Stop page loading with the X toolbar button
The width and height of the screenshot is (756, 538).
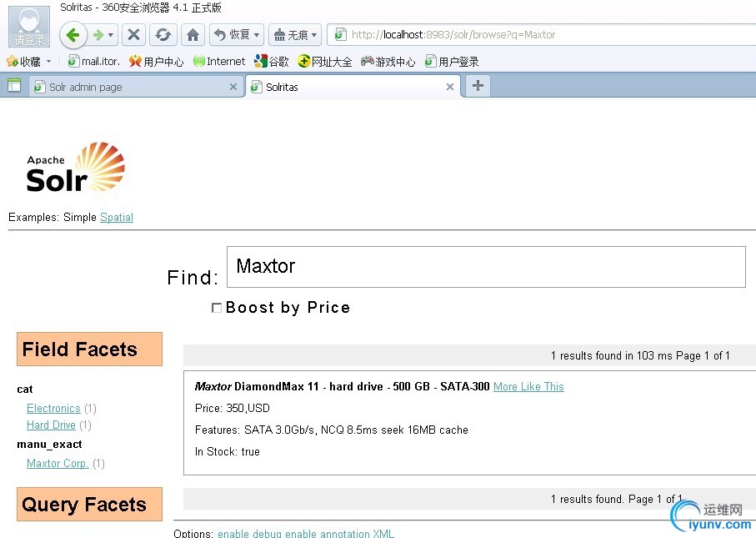pyautogui.click(x=133, y=35)
